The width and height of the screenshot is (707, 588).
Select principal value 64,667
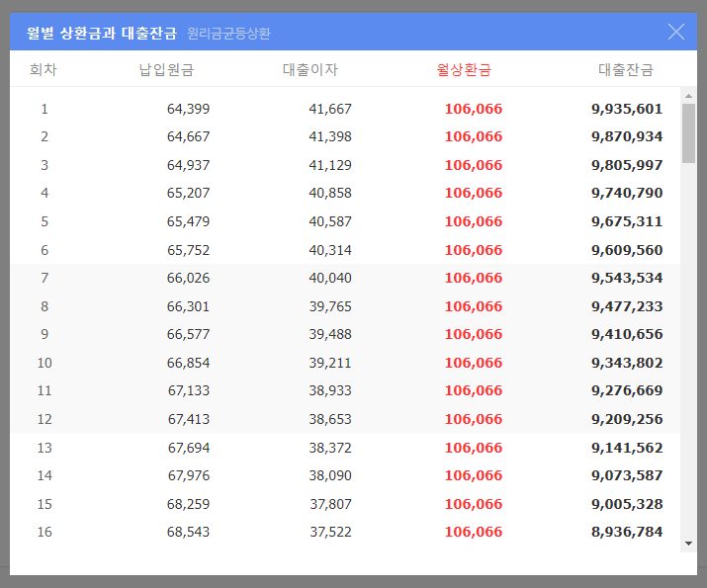[x=189, y=136]
